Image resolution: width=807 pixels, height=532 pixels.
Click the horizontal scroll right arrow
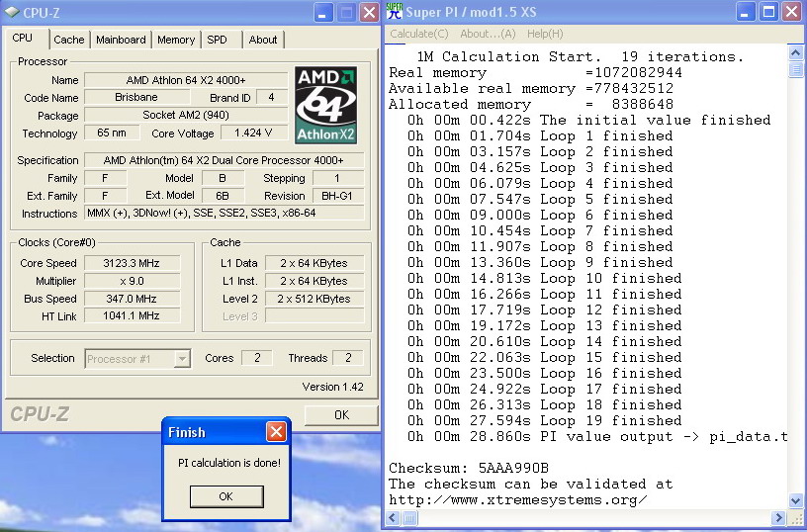[778, 517]
